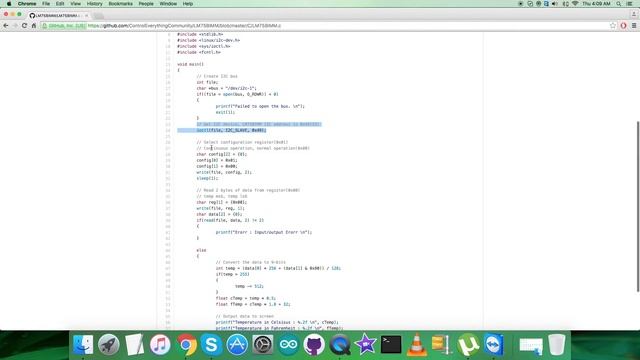Open the Apple menu
Screen dimensions: 640x360
coord(9,4)
